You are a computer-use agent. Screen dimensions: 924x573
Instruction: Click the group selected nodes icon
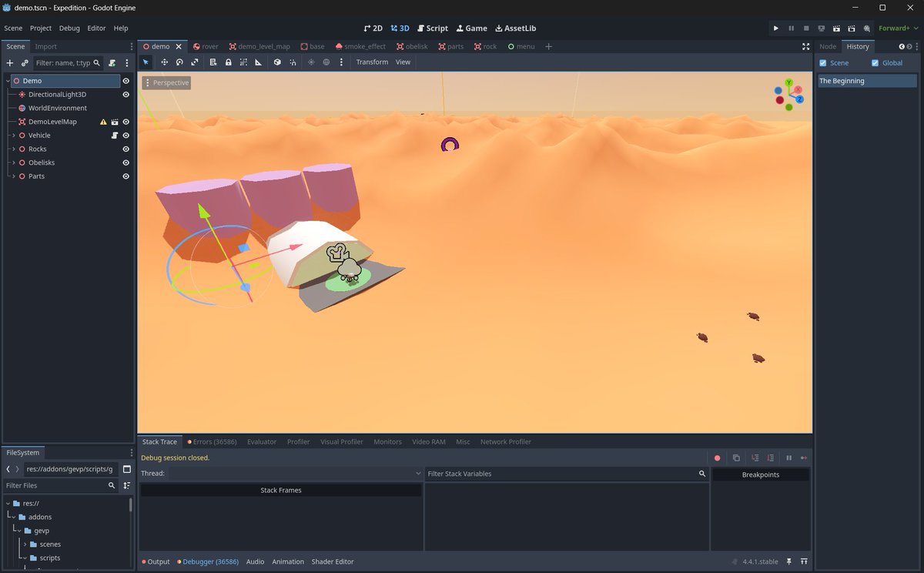(x=243, y=62)
